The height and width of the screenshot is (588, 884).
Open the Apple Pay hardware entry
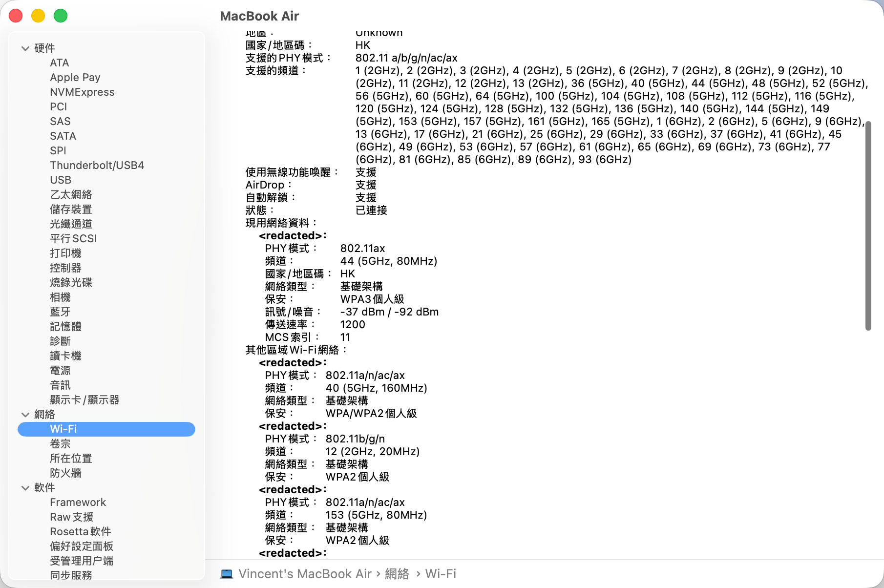pyautogui.click(x=75, y=78)
